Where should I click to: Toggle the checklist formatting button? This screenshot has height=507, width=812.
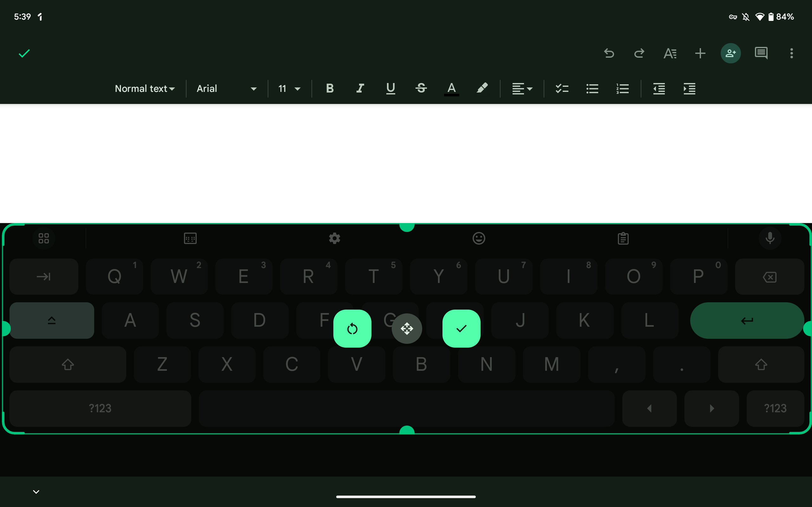tap(560, 88)
